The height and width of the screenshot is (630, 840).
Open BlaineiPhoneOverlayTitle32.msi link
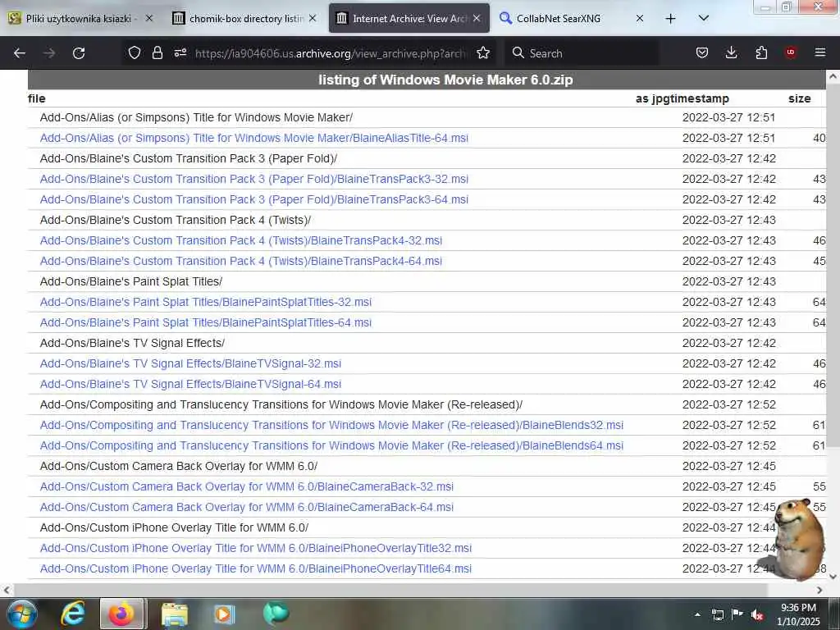click(256, 549)
